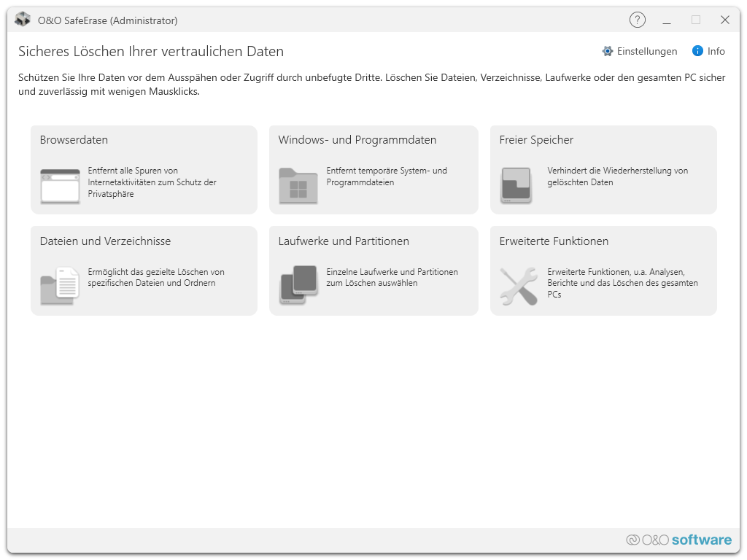Click the blue Info circle icon

(697, 51)
